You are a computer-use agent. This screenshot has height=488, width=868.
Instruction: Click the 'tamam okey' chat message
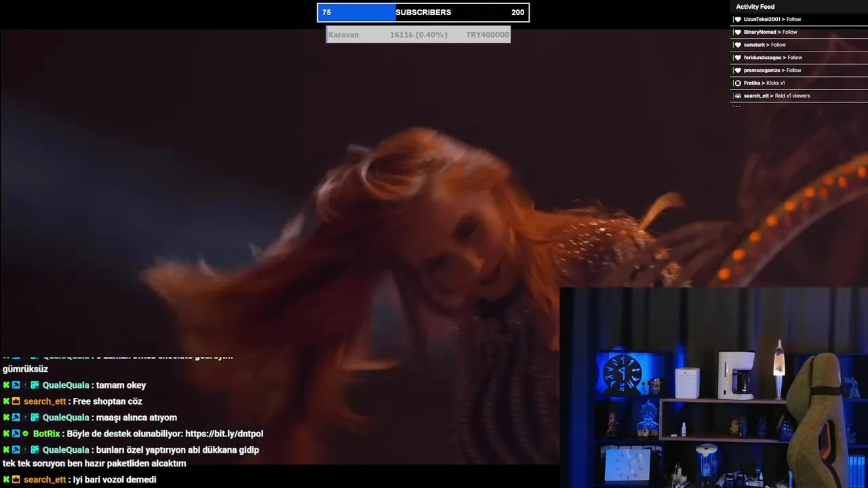(x=121, y=385)
